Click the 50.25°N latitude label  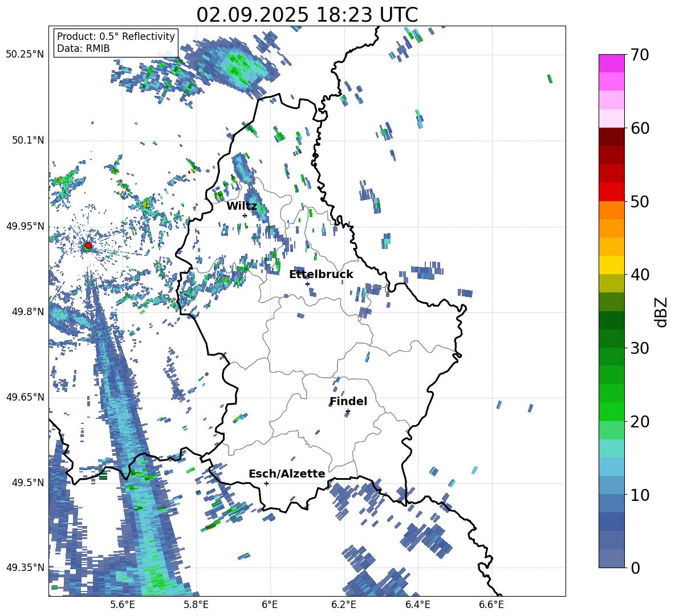click(25, 55)
